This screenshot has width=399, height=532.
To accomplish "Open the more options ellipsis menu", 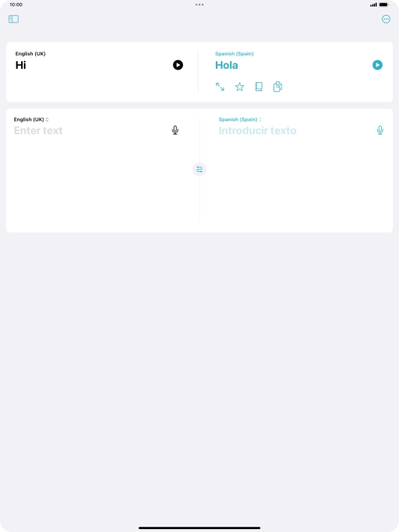I will [x=386, y=19].
